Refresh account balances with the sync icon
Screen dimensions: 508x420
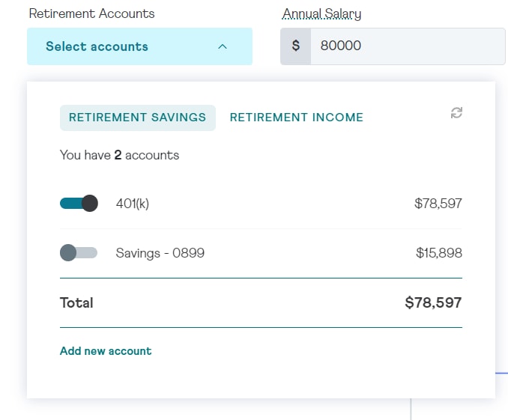click(x=456, y=113)
